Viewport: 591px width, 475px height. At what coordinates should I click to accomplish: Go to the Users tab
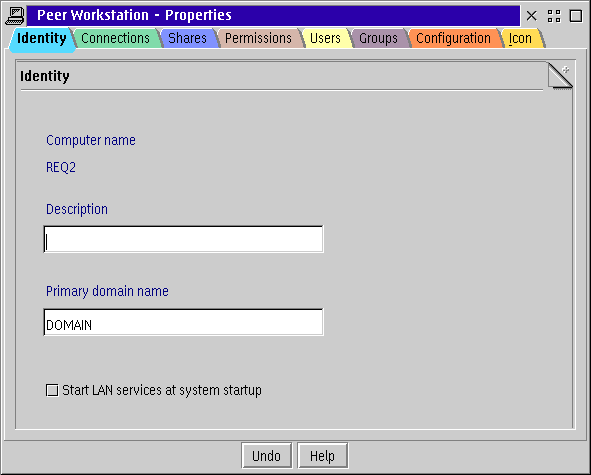325,38
